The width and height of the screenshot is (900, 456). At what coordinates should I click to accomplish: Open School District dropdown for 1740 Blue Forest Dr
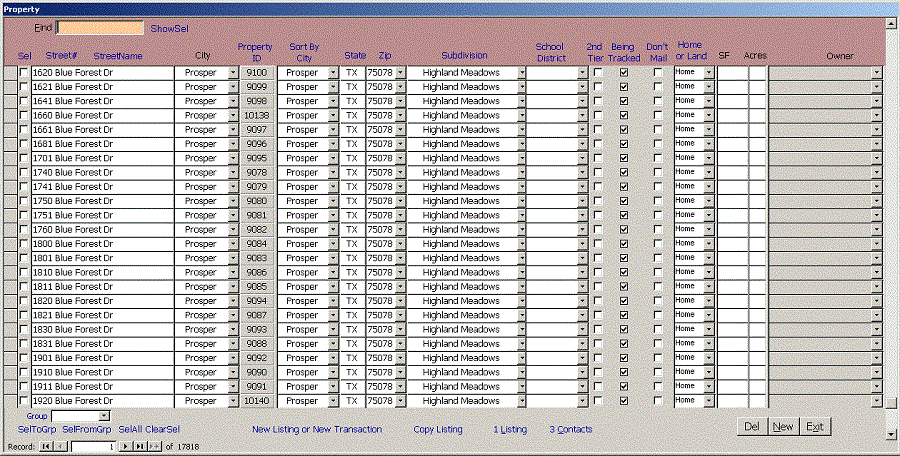pyautogui.click(x=583, y=172)
